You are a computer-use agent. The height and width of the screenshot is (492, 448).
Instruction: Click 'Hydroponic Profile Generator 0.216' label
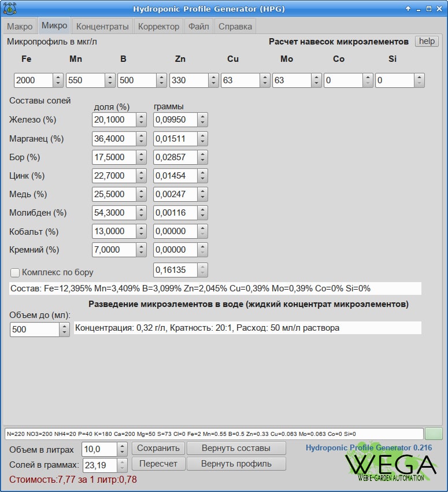369,447
